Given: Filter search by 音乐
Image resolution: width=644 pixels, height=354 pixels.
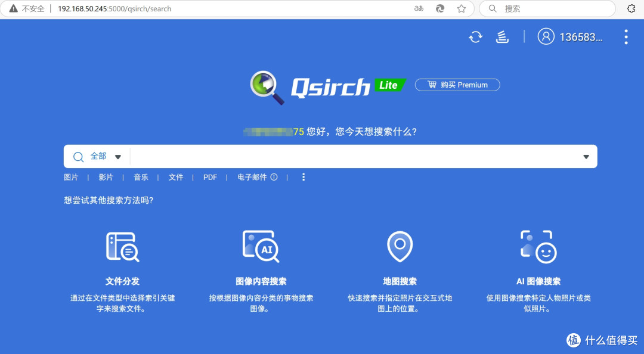Looking at the screenshot, I should point(141,177).
